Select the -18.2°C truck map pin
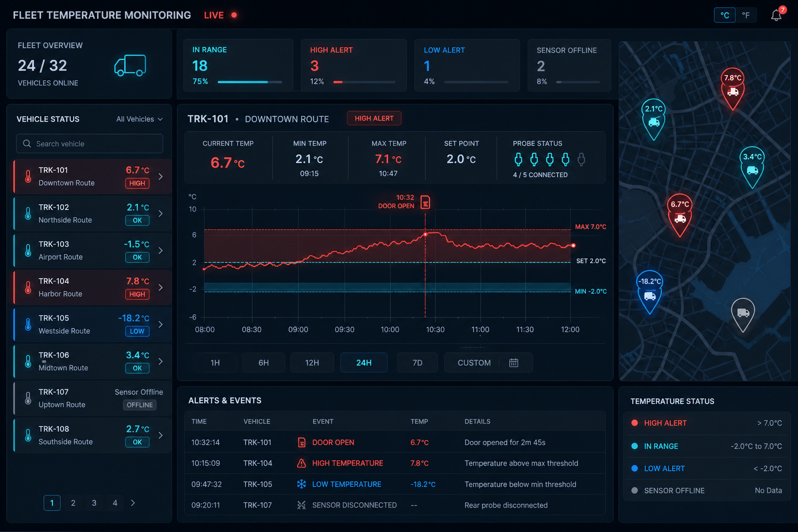 (x=650, y=292)
